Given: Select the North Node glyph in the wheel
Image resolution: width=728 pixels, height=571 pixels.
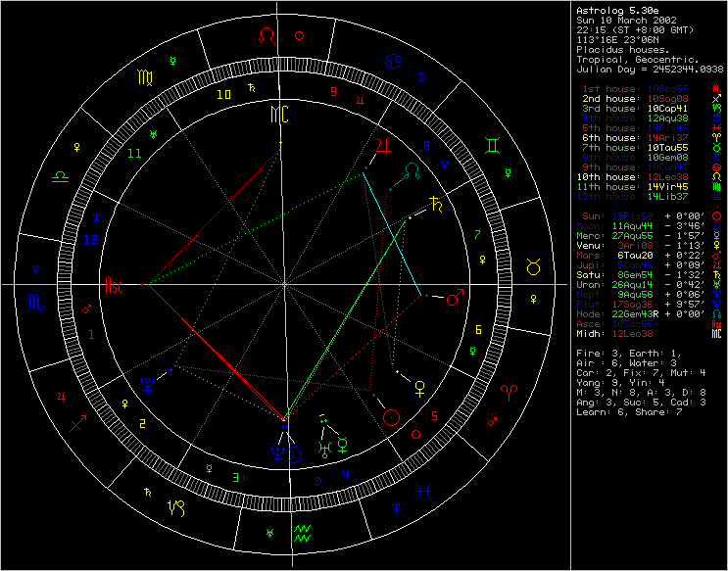Looking at the screenshot, I should click(x=416, y=170).
